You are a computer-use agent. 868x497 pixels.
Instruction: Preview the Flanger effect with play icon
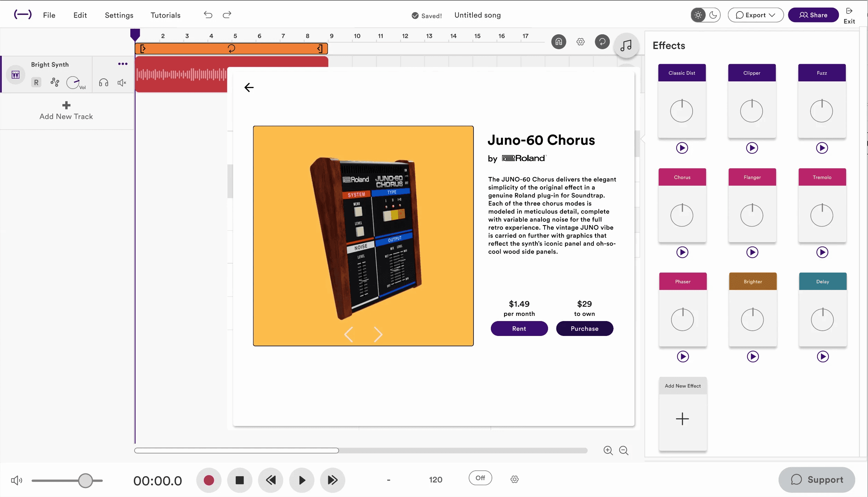752,252
